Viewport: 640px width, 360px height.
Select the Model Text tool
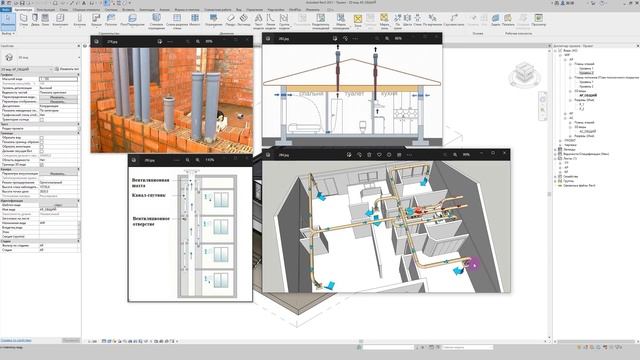coord(258,20)
